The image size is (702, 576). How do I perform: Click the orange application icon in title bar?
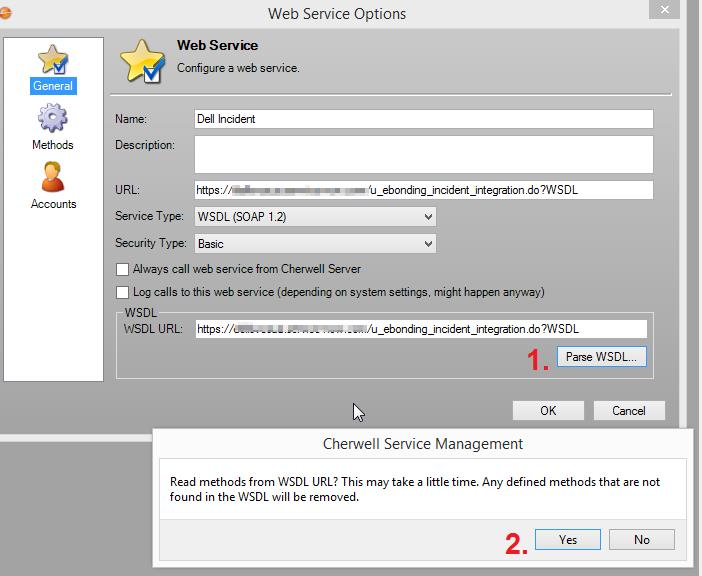pyautogui.click(x=5, y=13)
